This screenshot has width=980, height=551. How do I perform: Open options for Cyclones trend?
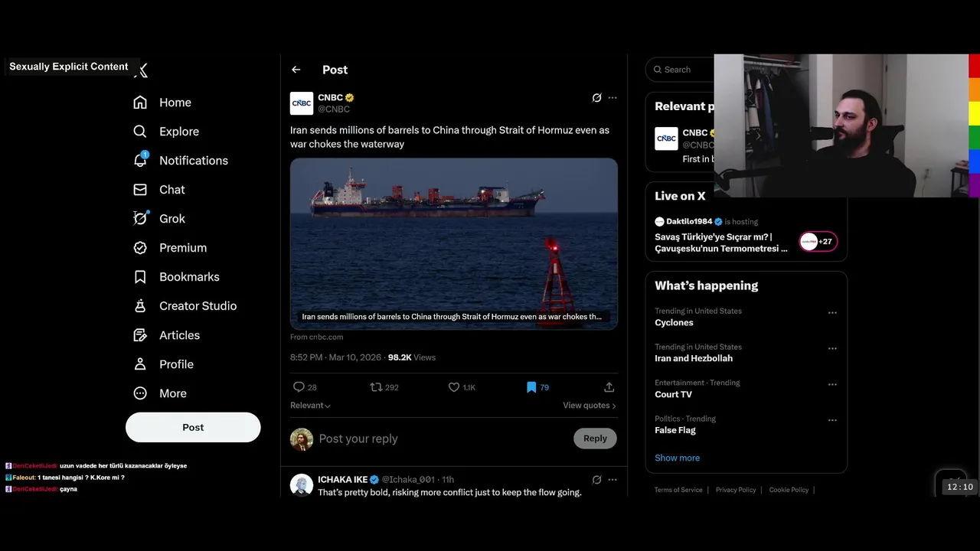[x=832, y=313]
